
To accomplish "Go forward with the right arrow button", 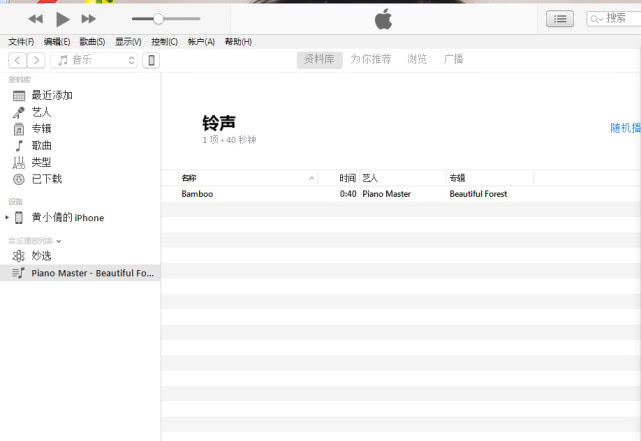I will (36, 60).
